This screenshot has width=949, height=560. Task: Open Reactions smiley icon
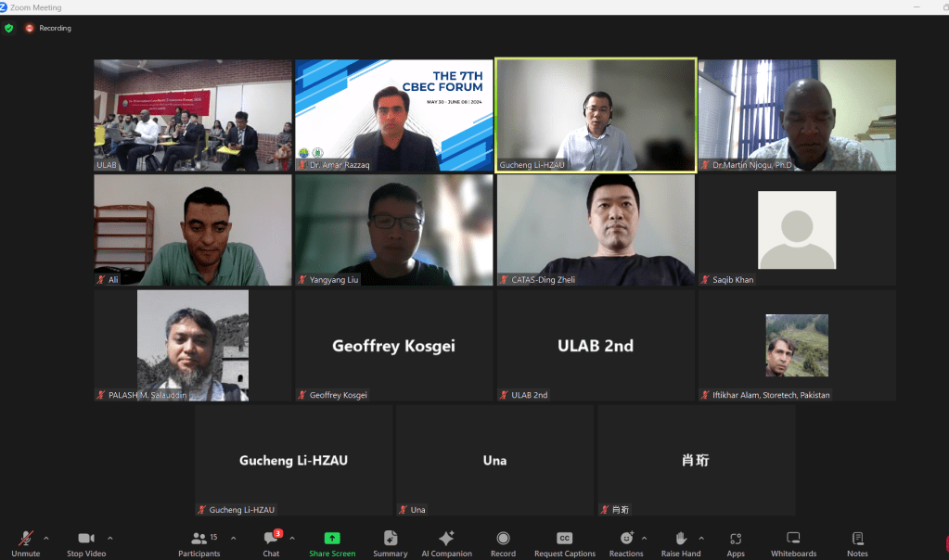click(x=626, y=538)
